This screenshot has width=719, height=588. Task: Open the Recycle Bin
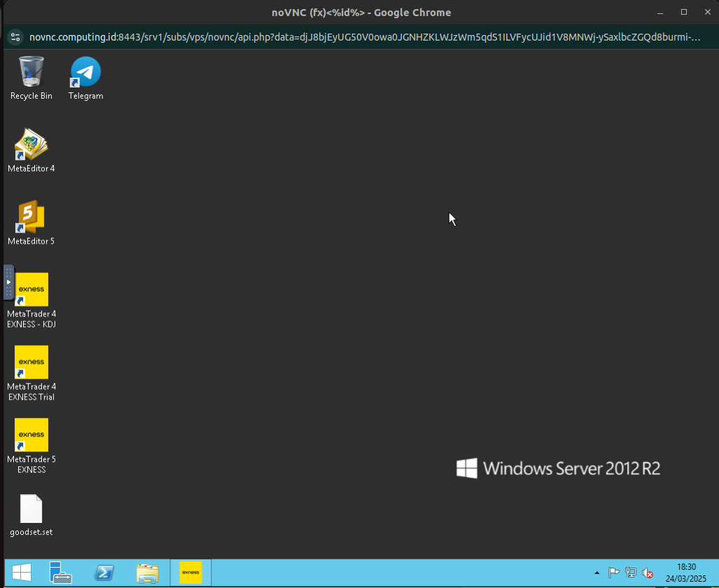31,70
